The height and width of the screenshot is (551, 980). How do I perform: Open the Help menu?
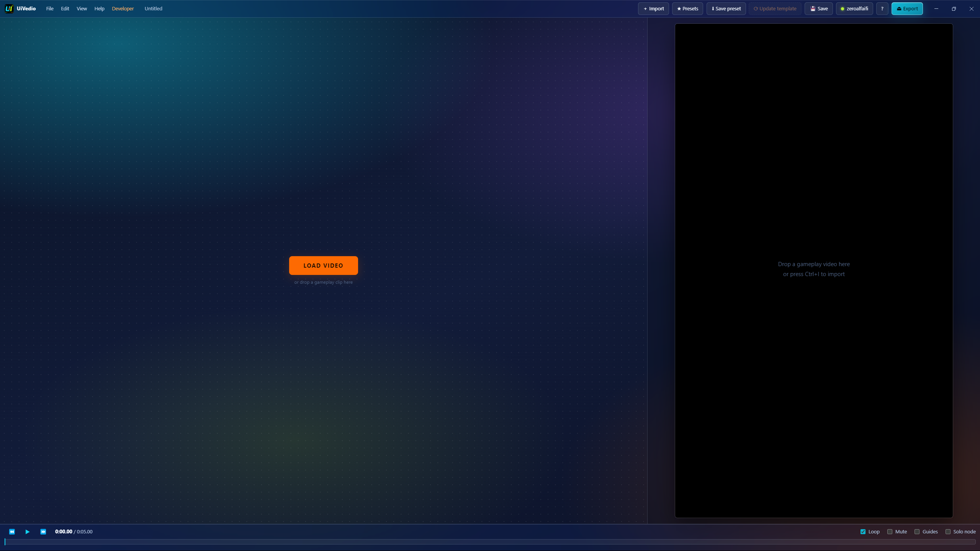point(99,8)
